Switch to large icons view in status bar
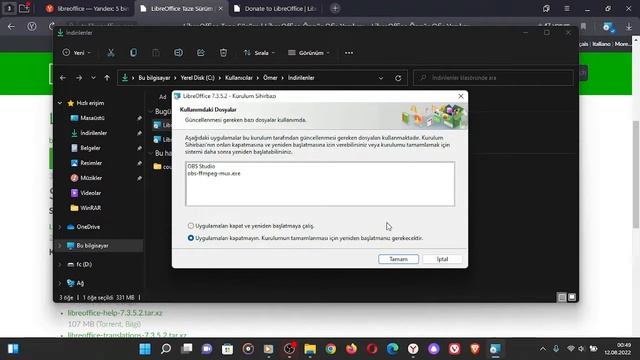This screenshot has height=360, width=640. 572,298
